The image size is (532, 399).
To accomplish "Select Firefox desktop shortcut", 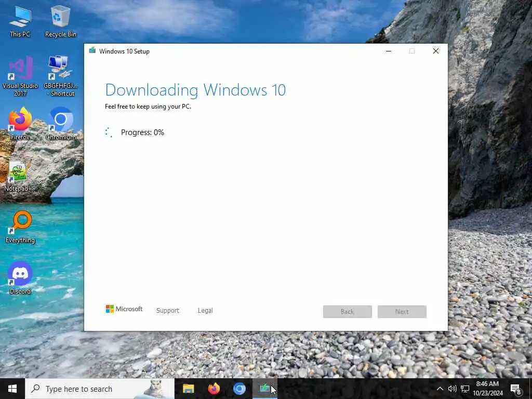I will tap(20, 124).
